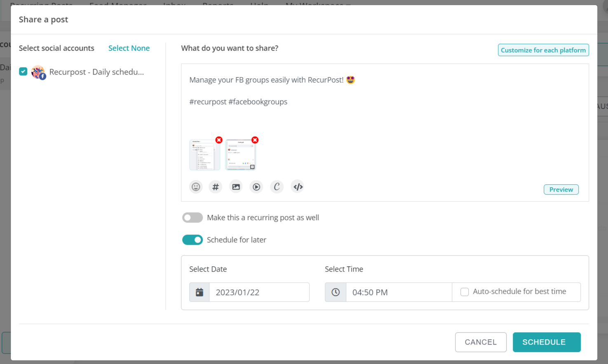The width and height of the screenshot is (608, 364).
Task: Open the Canva design icon
Action: pos(277,187)
